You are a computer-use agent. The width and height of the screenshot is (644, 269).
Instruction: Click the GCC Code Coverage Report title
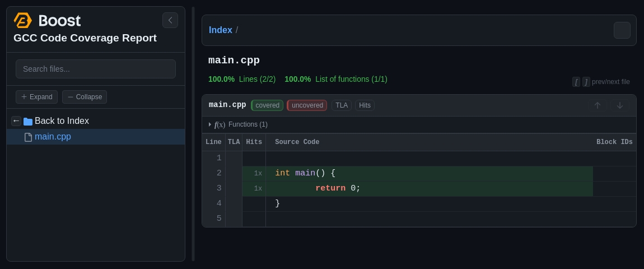85,38
